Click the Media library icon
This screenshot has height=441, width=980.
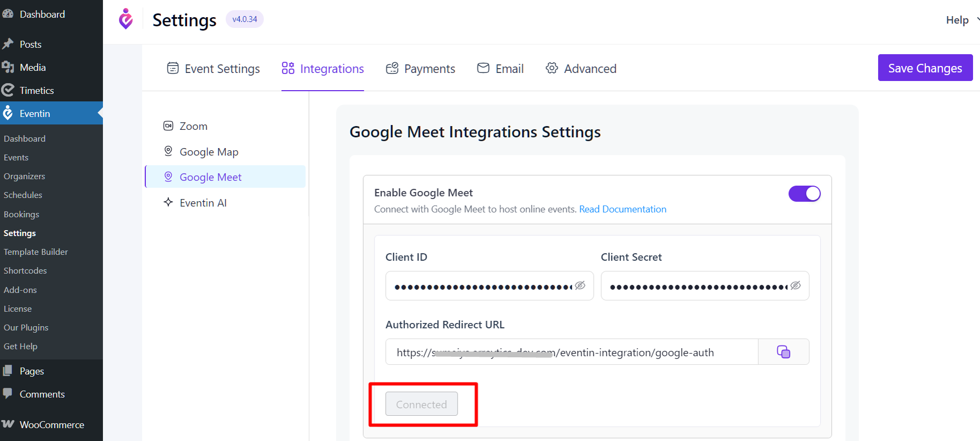pos(8,67)
